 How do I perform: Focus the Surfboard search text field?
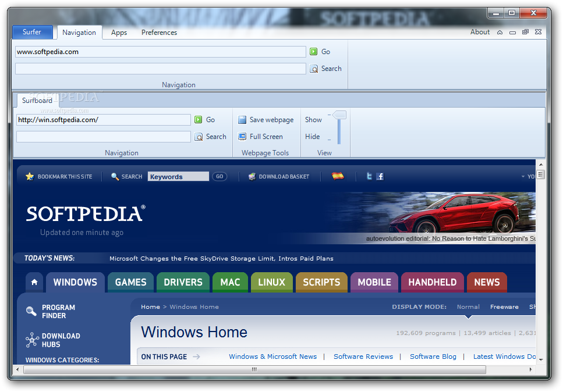[x=104, y=137]
